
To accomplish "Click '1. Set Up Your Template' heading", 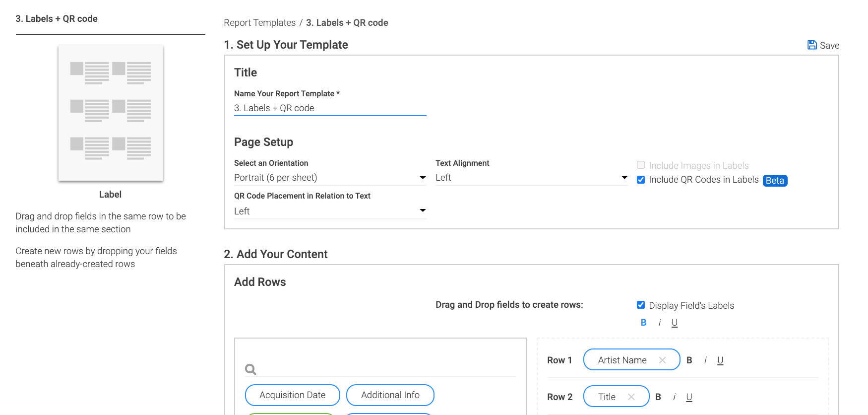I will pos(286,45).
